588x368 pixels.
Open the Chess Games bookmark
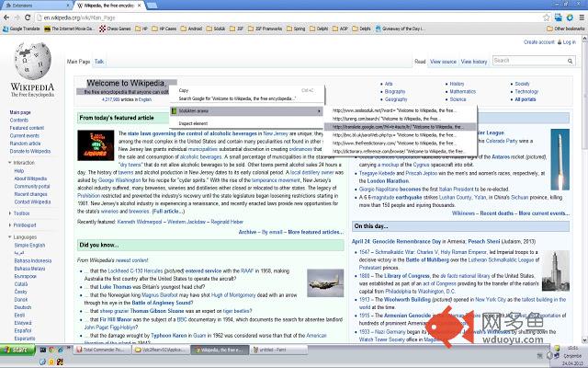[111, 29]
